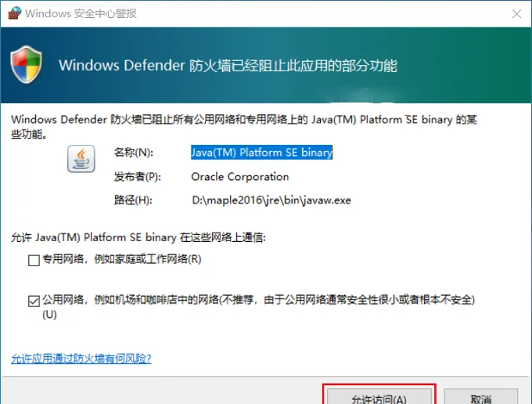
Task: Click the path D:\maple2016\jre\bin\javaw.exe
Action: tap(271, 200)
